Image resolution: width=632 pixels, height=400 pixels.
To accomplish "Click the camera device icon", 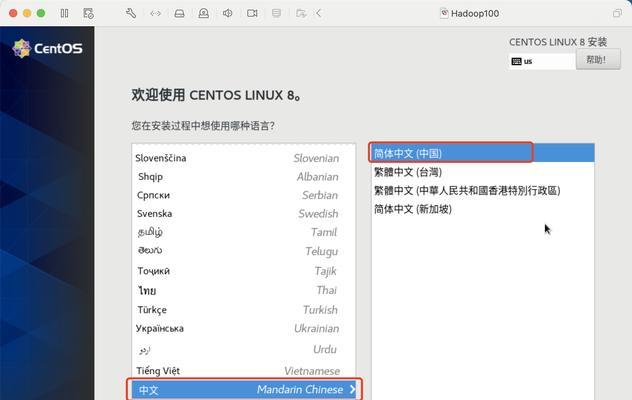I will pos(252,13).
